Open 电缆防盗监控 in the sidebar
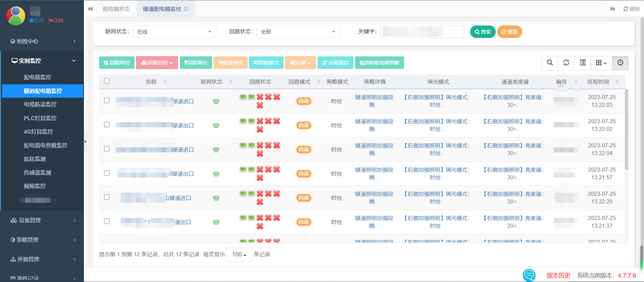 [x=40, y=104]
